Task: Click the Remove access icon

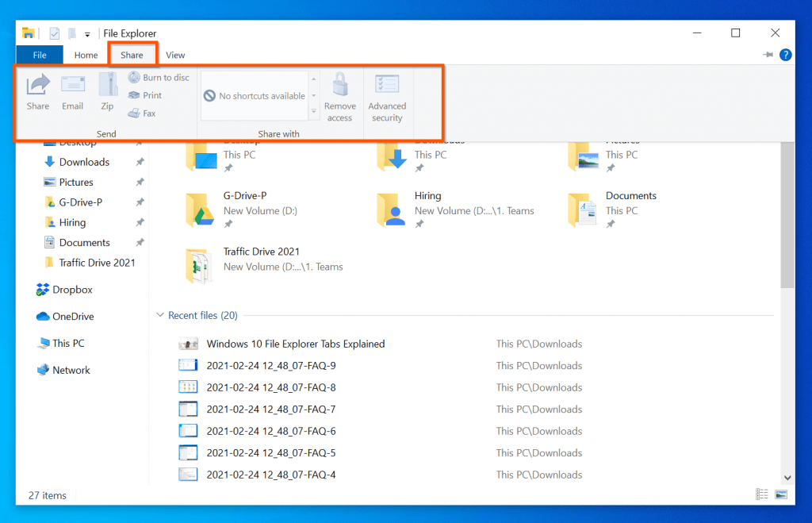Action: click(340, 95)
